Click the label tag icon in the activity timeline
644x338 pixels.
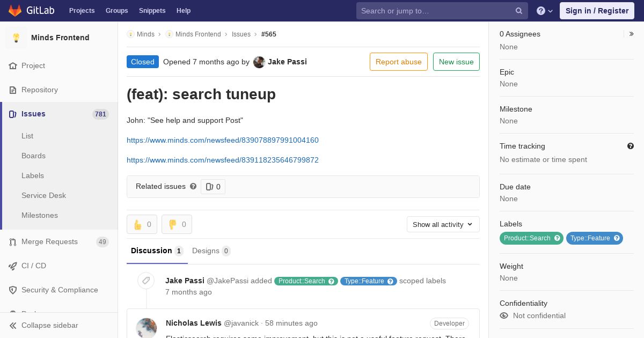tap(146, 281)
